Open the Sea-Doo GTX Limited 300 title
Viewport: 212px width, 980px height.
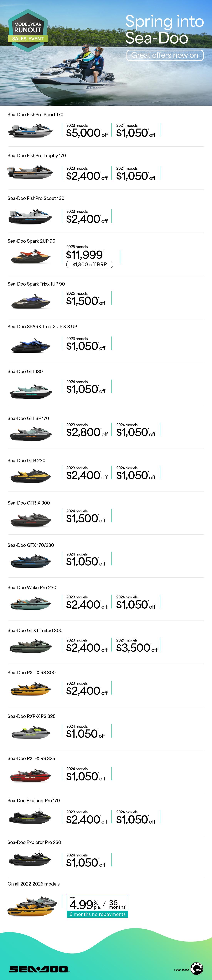point(35,630)
